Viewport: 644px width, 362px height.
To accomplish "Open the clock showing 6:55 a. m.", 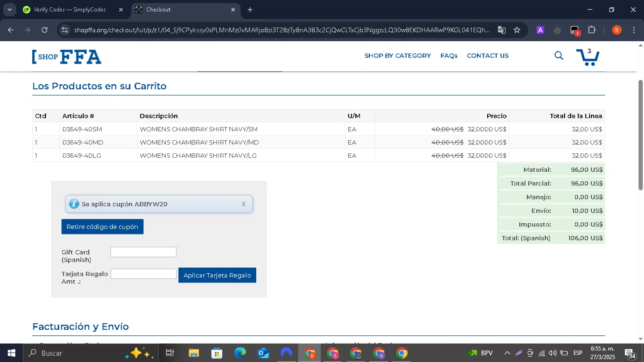I will point(602,353).
